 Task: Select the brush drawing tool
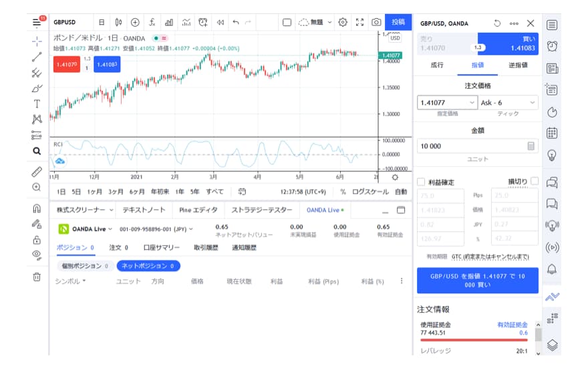pos(37,88)
